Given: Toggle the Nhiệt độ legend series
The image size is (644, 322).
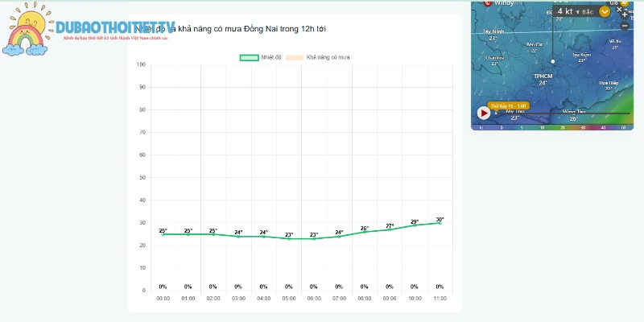Looking at the screenshot, I should point(260,57).
